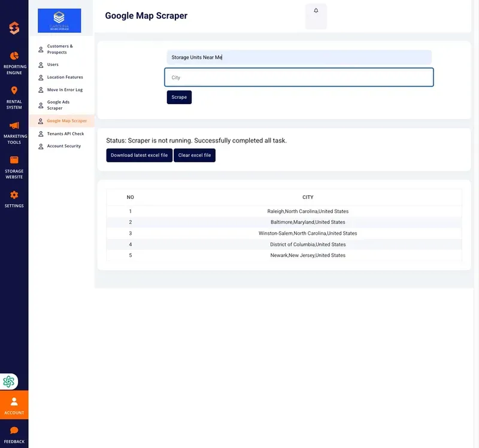Click the scraper status message text

[196, 141]
